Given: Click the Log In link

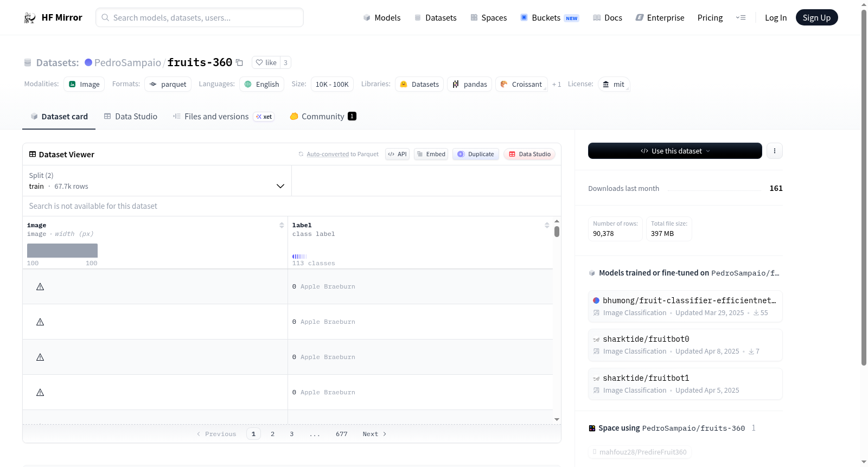Looking at the screenshot, I should [x=776, y=18].
